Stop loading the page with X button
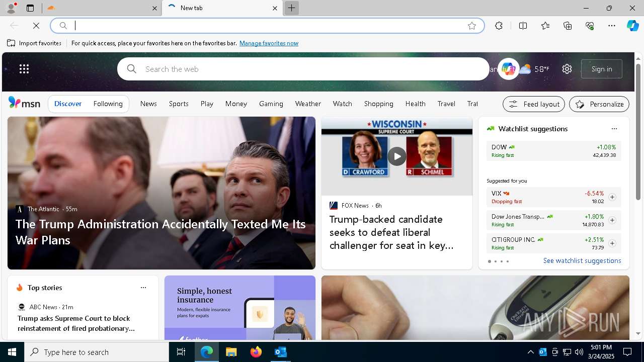The image size is (644, 362). point(36,26)
